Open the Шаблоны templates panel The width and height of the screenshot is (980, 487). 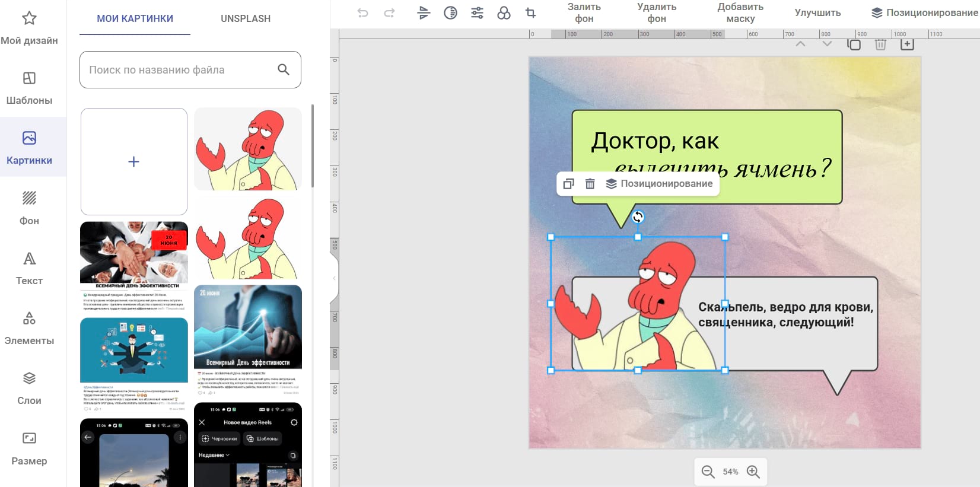coord(29,88)
